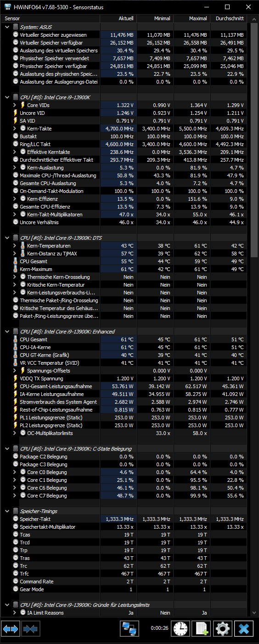Click the thermometer icon beside CPU-IA-Kerne
The width and height of the screenshot is (259, 644).
(16, 347)
